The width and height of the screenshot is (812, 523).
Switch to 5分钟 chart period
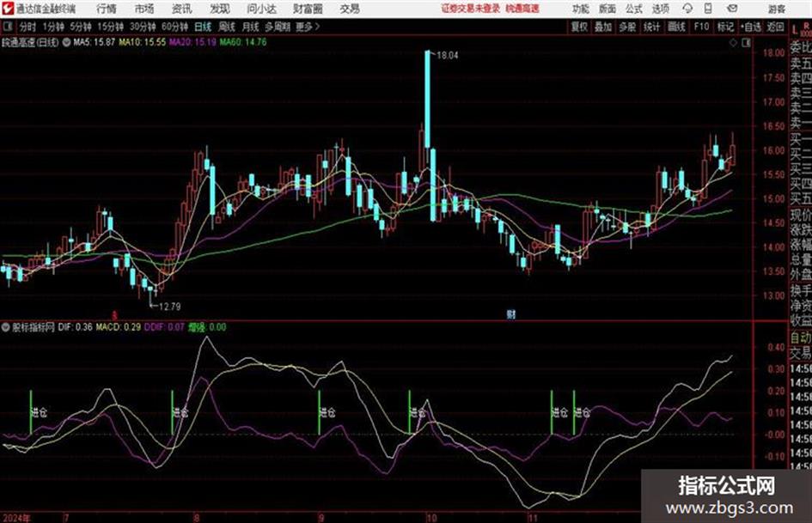(80, 27)
